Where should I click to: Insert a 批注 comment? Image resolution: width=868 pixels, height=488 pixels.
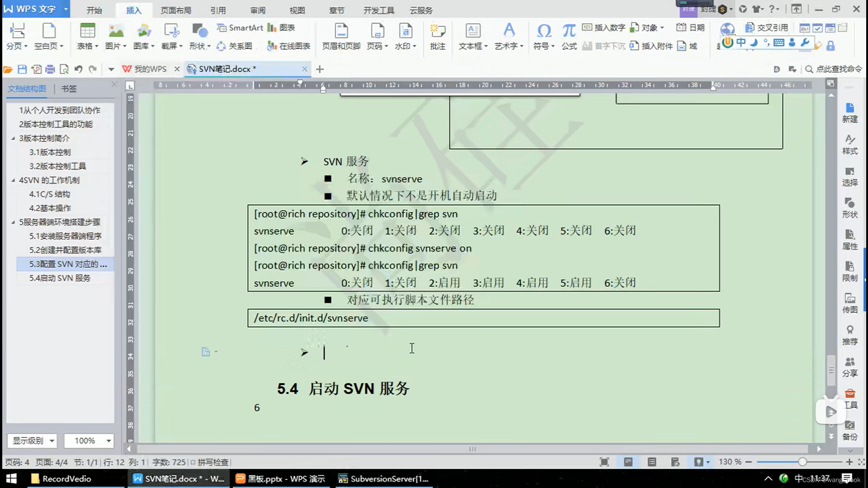(x=437, y=36)
